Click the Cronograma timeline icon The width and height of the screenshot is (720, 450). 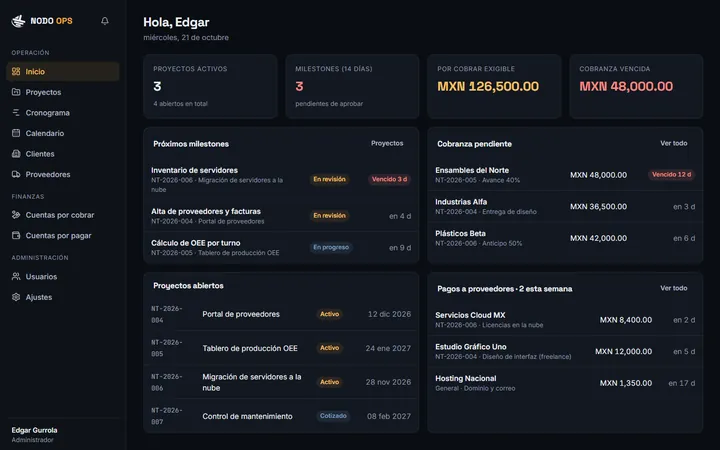pos(16,112)
